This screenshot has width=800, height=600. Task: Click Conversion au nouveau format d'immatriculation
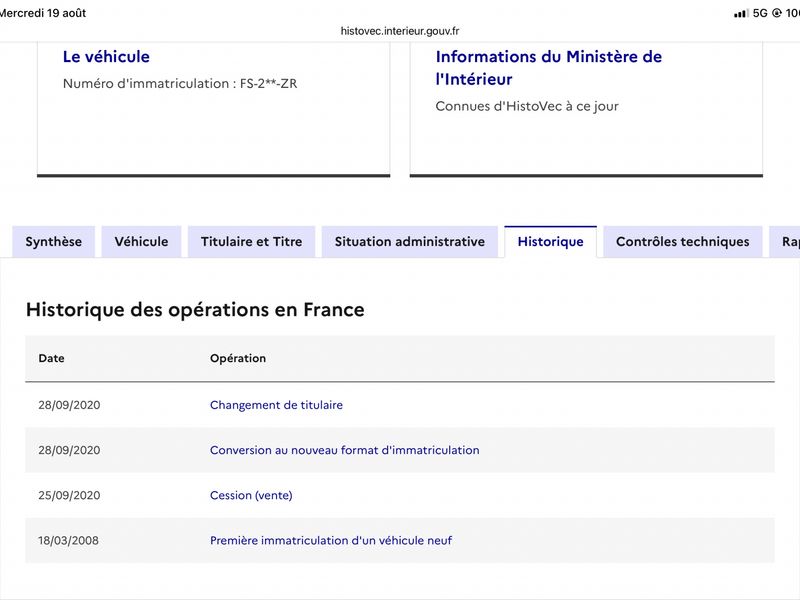pos(344,450)
